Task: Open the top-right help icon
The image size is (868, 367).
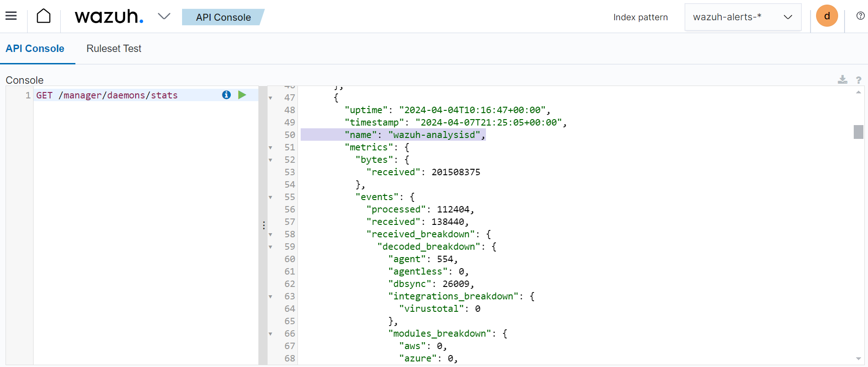Action: coord(860,16)
